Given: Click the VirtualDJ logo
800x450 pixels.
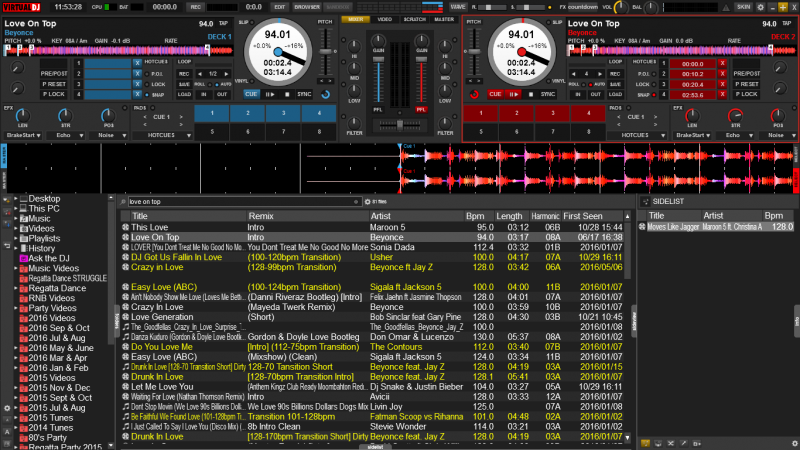Looking at the screenshot, I should pyautogui.click(x=22, y=7).
